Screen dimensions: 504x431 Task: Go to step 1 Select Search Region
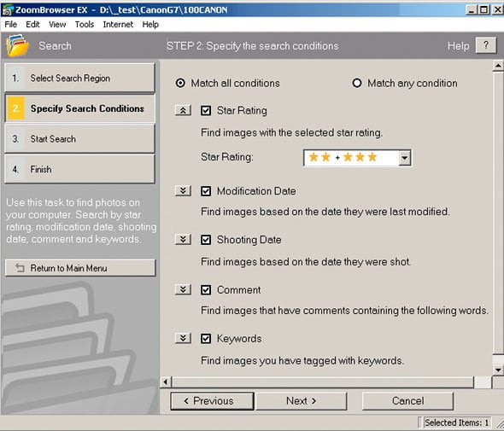(79, 78)
